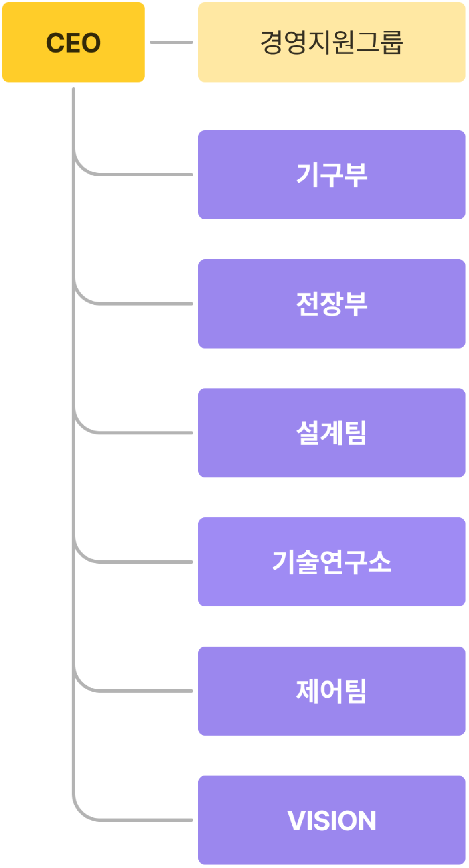Screen dimensions: 469x868
Task: Click the white "VISION" text
Action: 331,821
